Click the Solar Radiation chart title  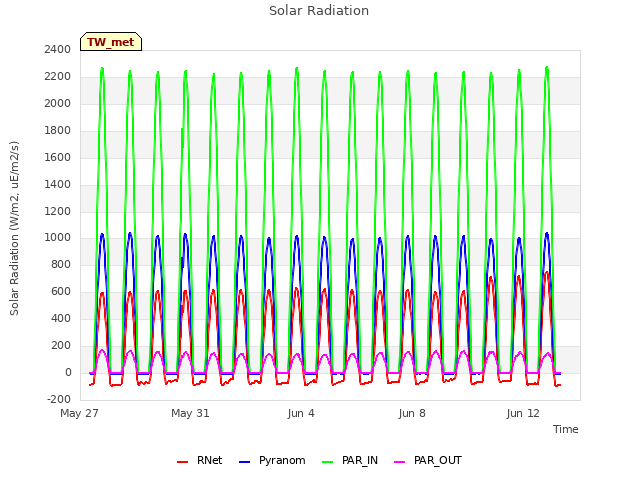click(x=319, y=11)
